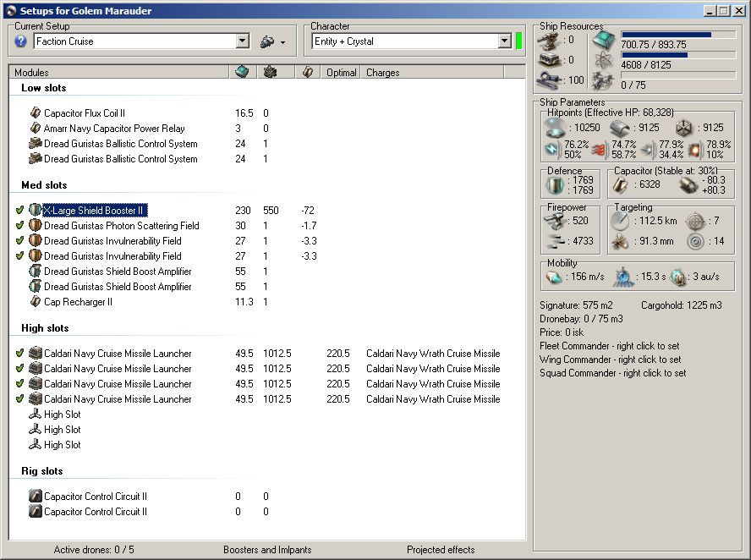Click the third empty High Slot icon
Screen dimensions: 751x560
coord(35,445)
